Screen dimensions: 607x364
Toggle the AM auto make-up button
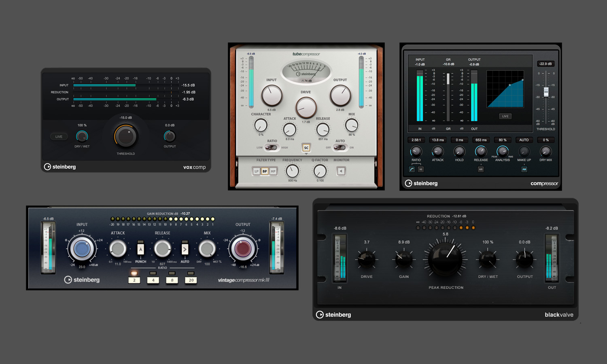click(x=524, y=169)
